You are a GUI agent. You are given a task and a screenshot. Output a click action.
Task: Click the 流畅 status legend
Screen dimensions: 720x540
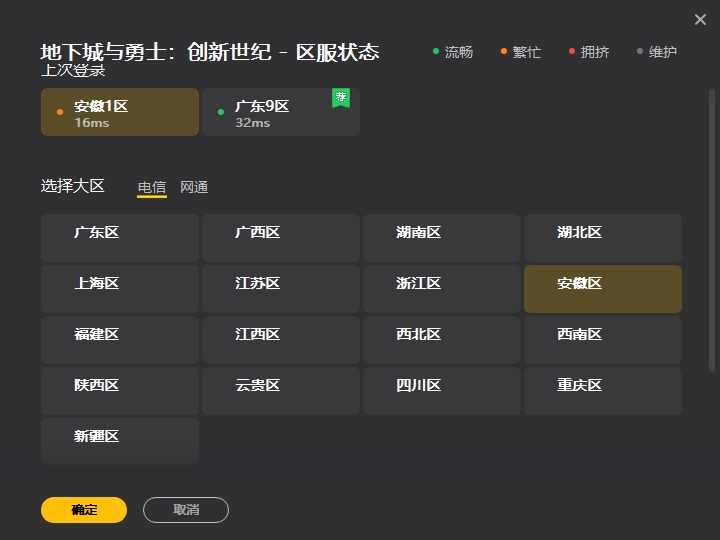pos(453,52)
